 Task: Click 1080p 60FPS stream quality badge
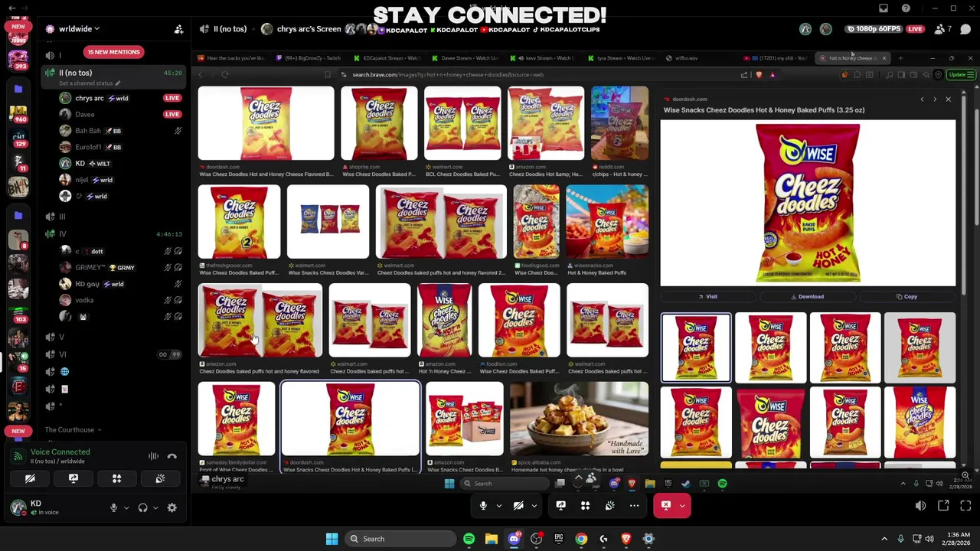tap(874, 29)
